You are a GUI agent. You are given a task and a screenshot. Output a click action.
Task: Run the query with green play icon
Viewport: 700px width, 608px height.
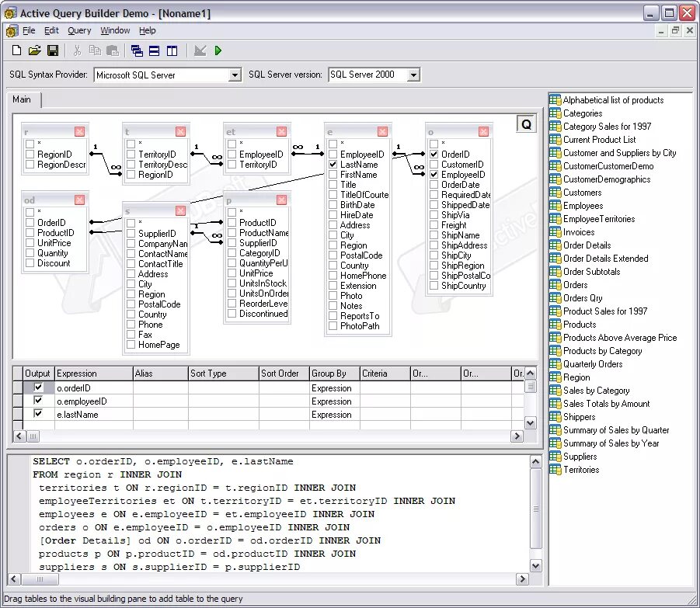(x=218, y=50)
